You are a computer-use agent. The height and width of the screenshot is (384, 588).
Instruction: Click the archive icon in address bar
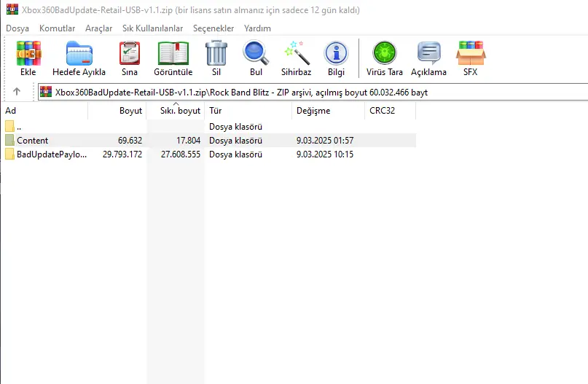click(46, 92)
